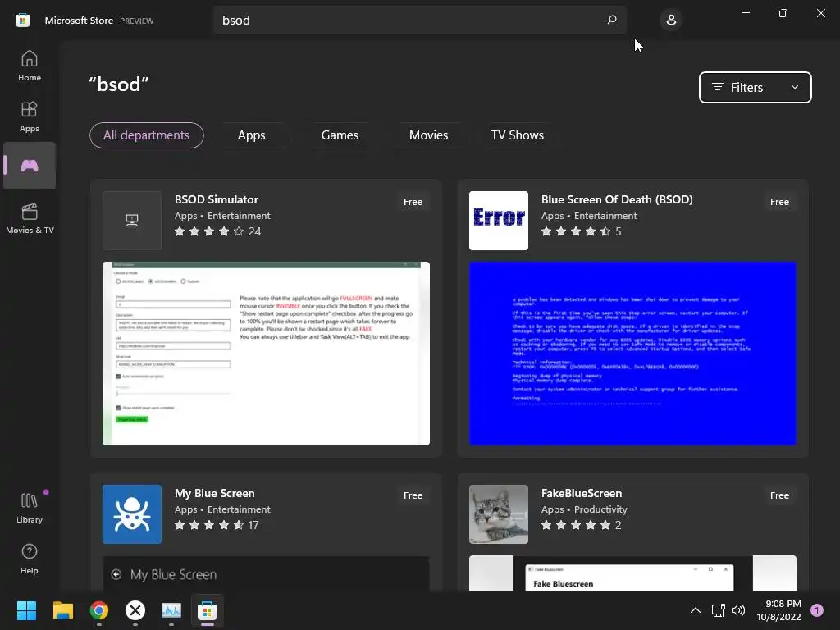
Task: Open FakeBlueScreen cat icon
Action: (x=499, y=514)
